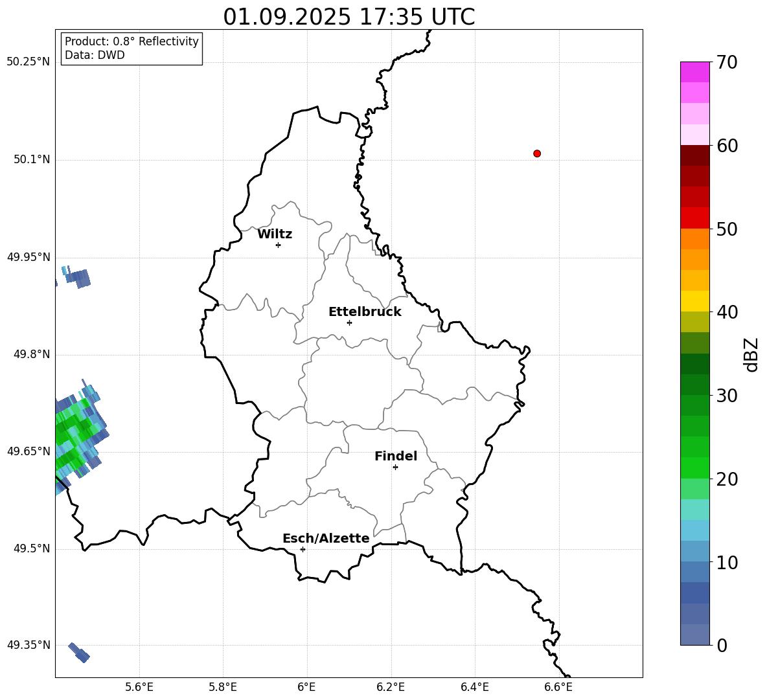Click the title 01.09.2025 17:35 UTC
The image size is (767, 700).
coord(349,17)
